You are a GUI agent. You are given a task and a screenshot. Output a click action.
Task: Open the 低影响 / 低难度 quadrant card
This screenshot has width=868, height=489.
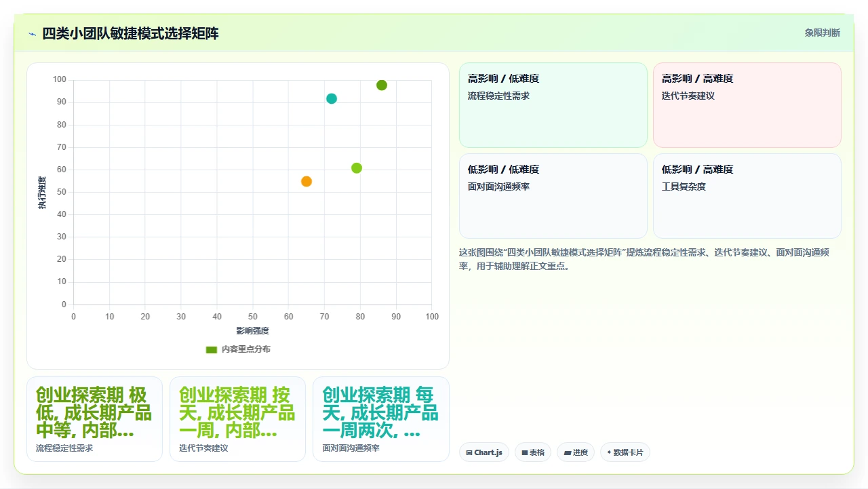tap(553, 196)
